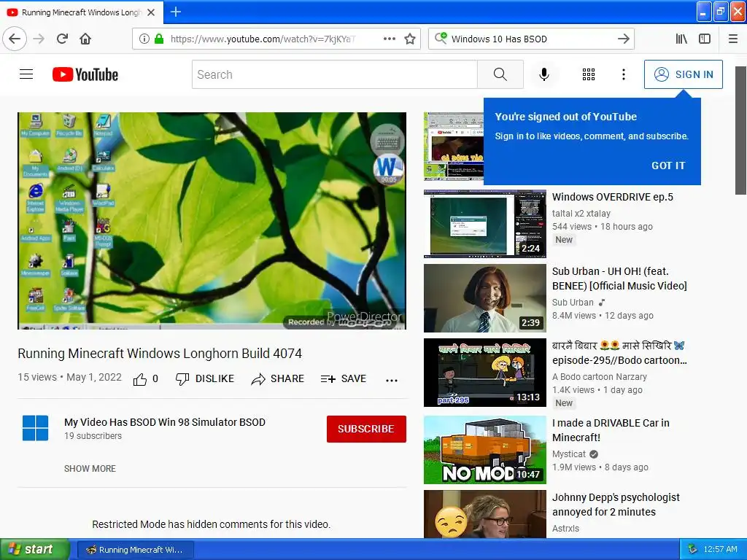The height and width of the screenshot is (560, 747).
Task: Close the Running Minecraft browser tab
Action: tap(151, 12)
